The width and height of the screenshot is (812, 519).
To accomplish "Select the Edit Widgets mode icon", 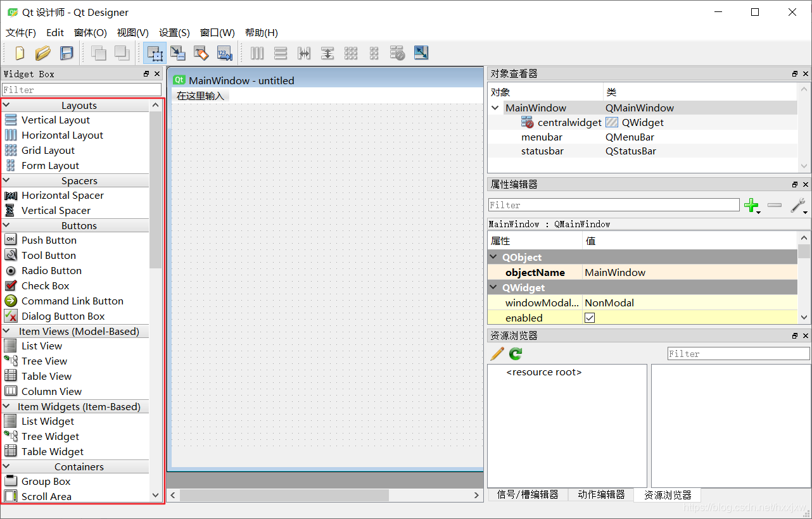I will 155,53.
